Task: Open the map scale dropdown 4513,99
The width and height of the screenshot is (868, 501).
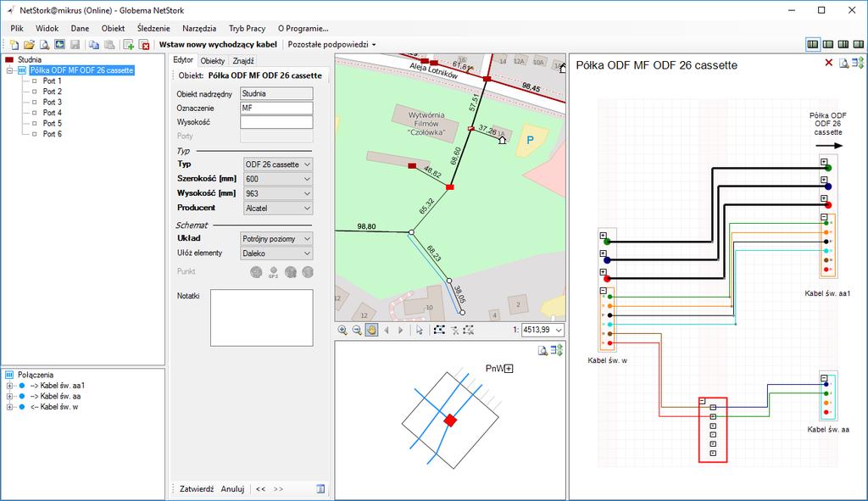Action: point(542,330)
